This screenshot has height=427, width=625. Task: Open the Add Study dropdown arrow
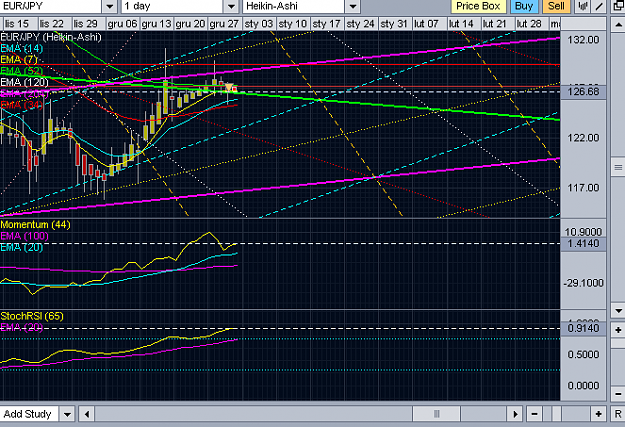click(x=67, y=414)
